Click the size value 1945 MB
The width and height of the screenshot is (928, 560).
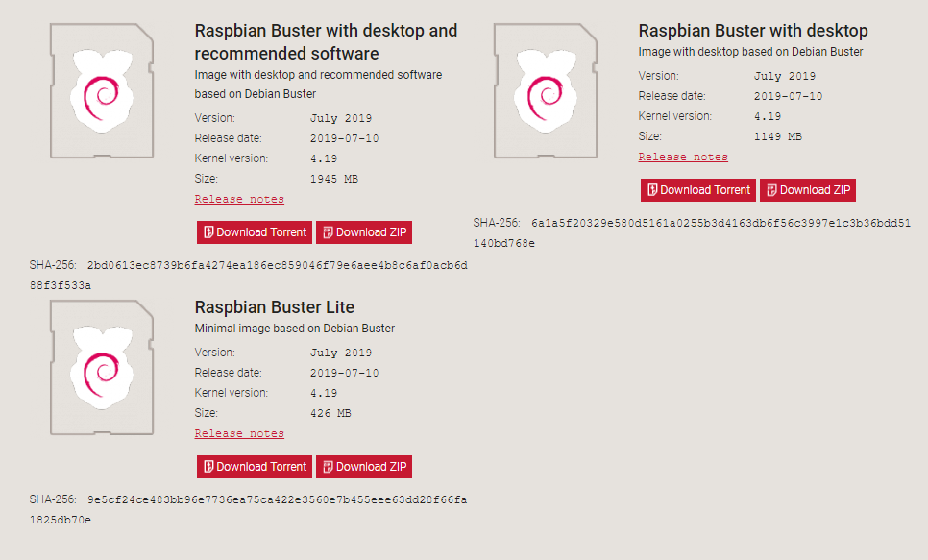pyautogui.click(x=334, y=179)
